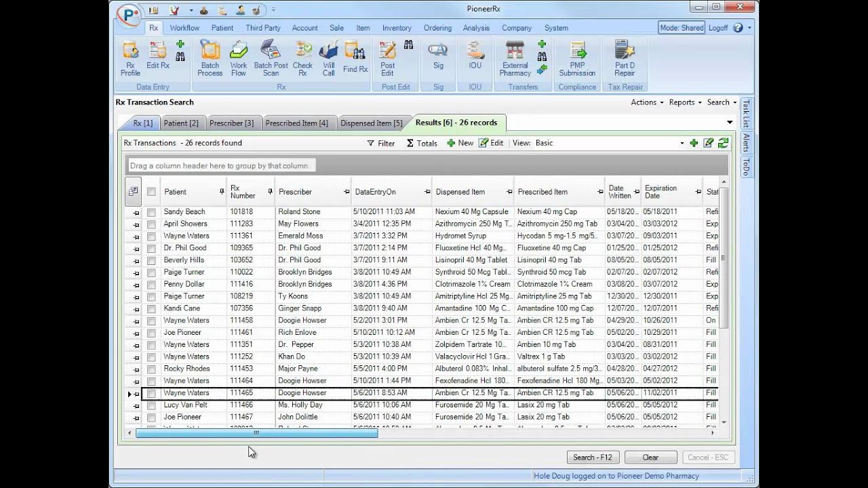868x488 pixels.
Task: Open the Work Flow tool
Action: (x=239, y=59)
